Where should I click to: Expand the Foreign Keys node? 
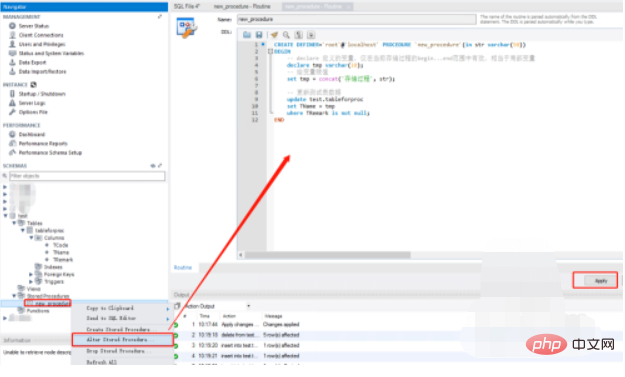(31, 275)
